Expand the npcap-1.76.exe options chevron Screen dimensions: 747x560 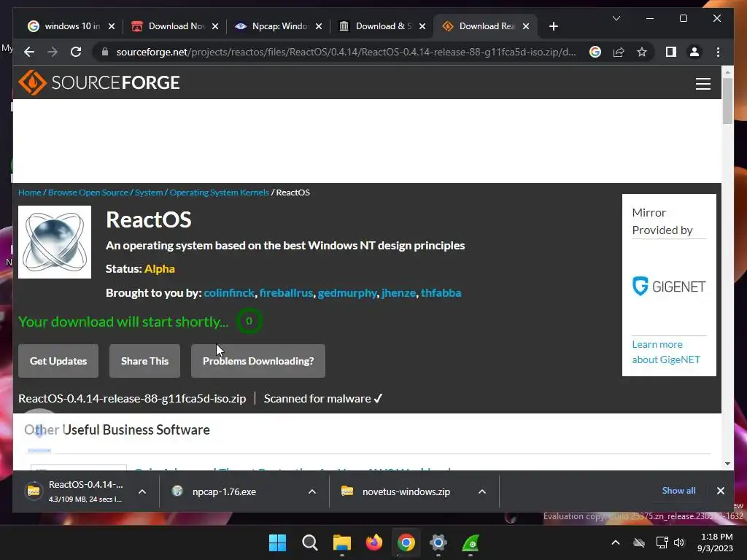312,491
